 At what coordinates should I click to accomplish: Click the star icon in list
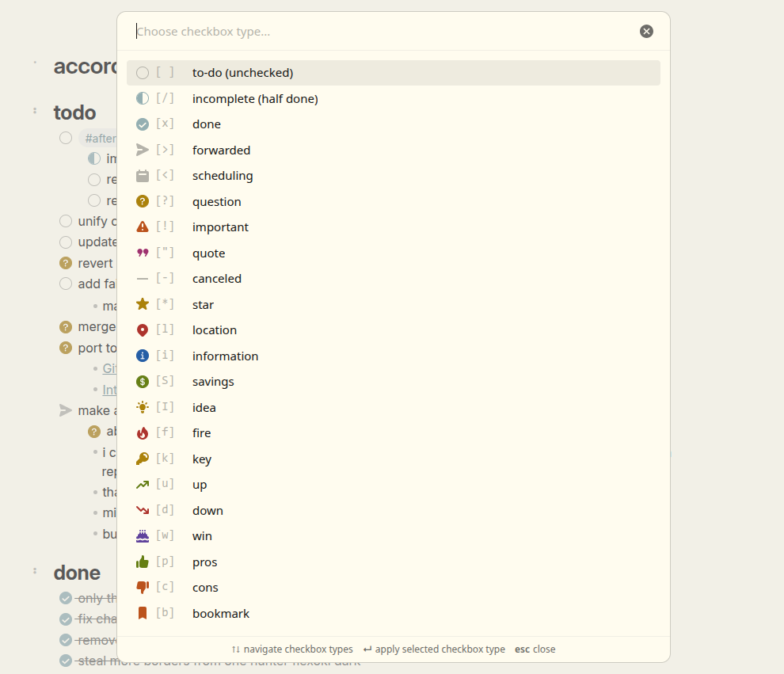(143, 304)
